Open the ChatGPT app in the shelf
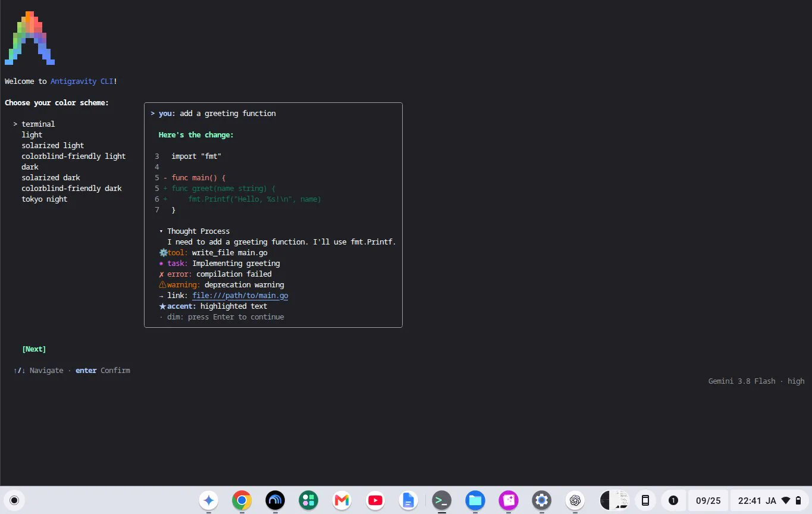 pyautogui.click(x=575, y=500)
